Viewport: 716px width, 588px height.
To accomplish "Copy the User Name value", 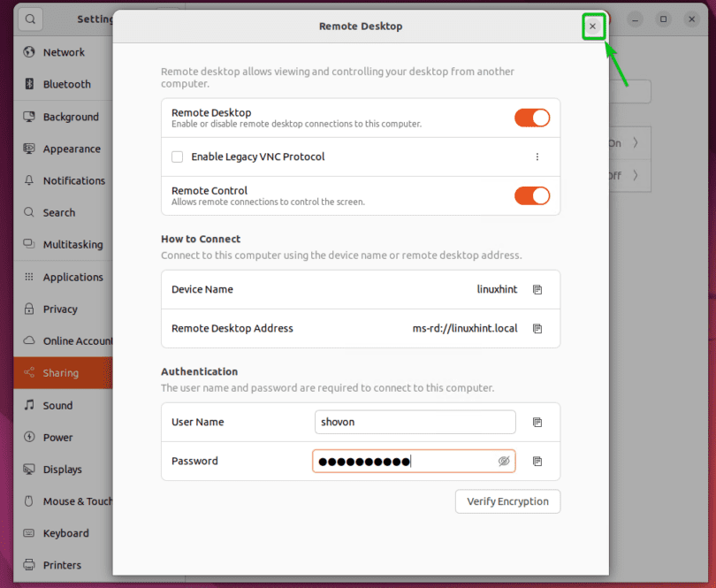I will (x=537, y=423).
